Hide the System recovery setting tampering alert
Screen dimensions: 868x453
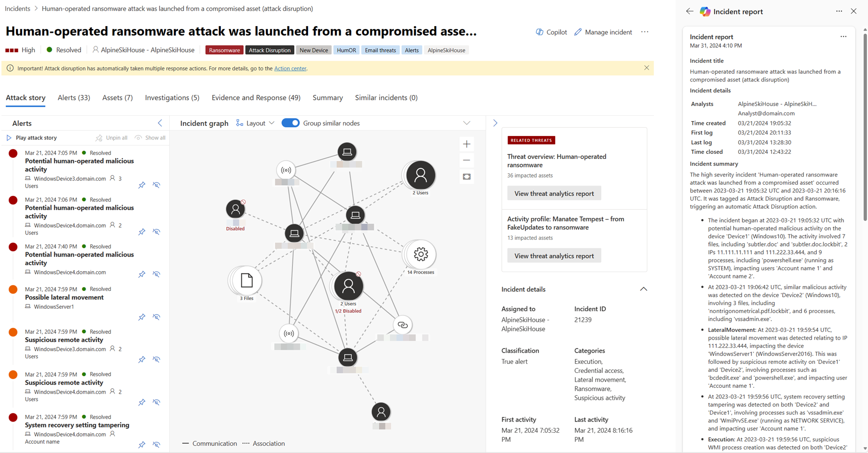(x=157, y=444)
